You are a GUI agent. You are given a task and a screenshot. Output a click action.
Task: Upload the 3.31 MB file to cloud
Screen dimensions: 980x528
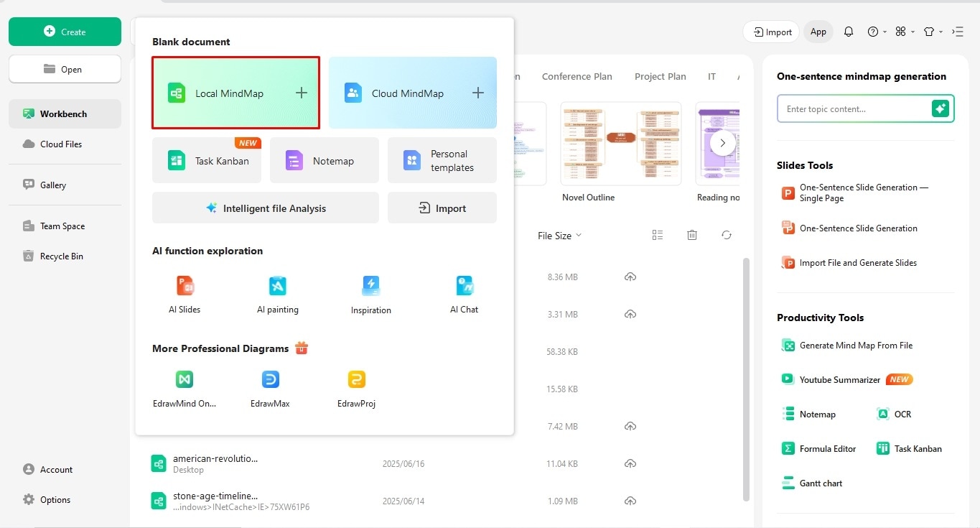point(630,314)
